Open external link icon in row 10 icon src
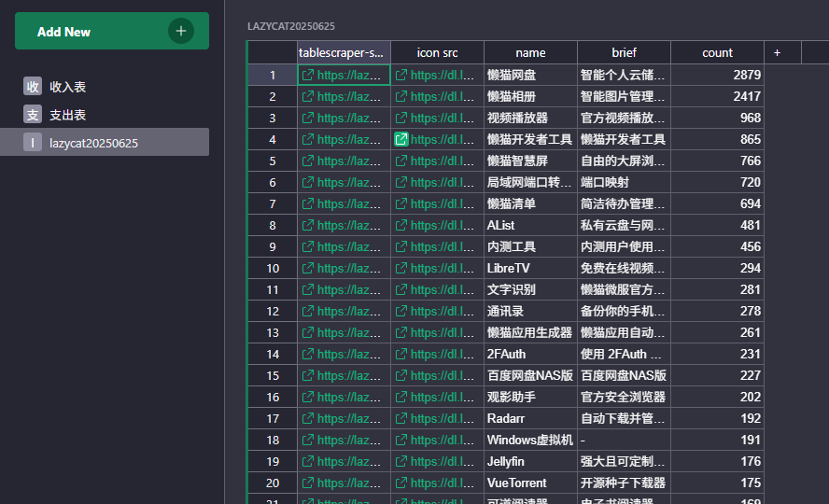829x504 pixels. 401,269
